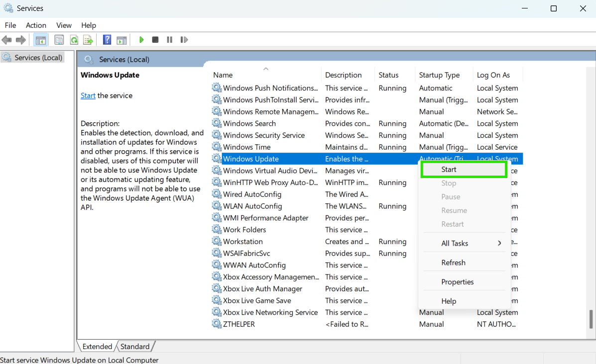Click gear icon beside Windows Search
This screenshot has width=596, height=364.
pos(217,123)
